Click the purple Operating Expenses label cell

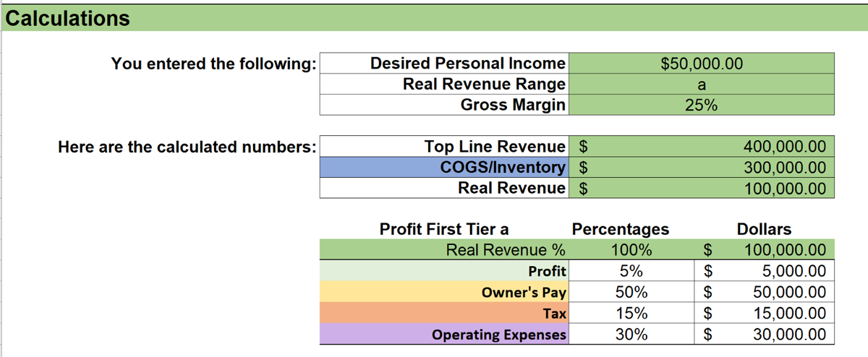[x=499, y=335]
